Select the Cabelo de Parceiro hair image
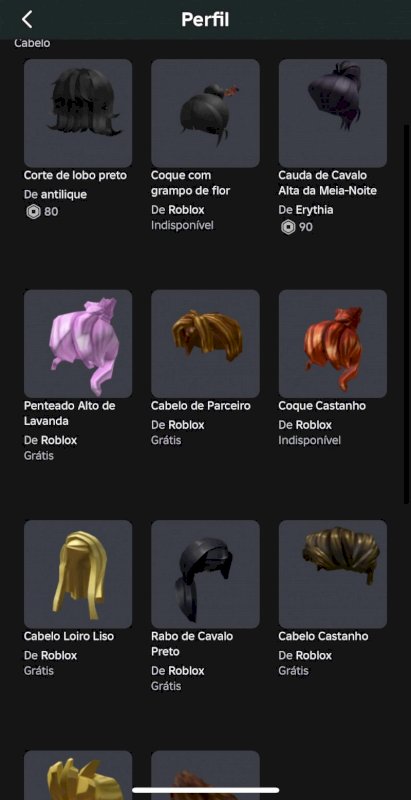This screenshot has width=411, height=800. [x=206, y=344]
